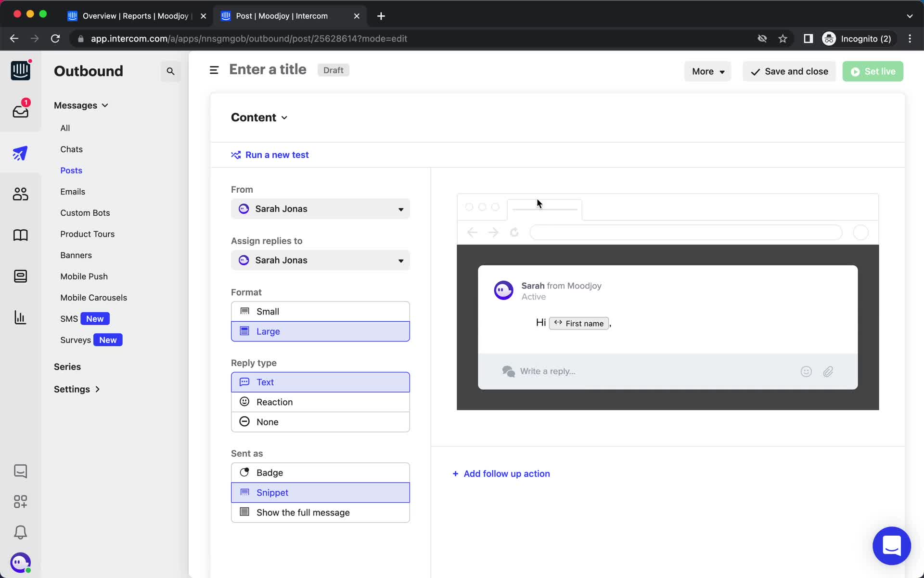Expand the Settings section

77,389
